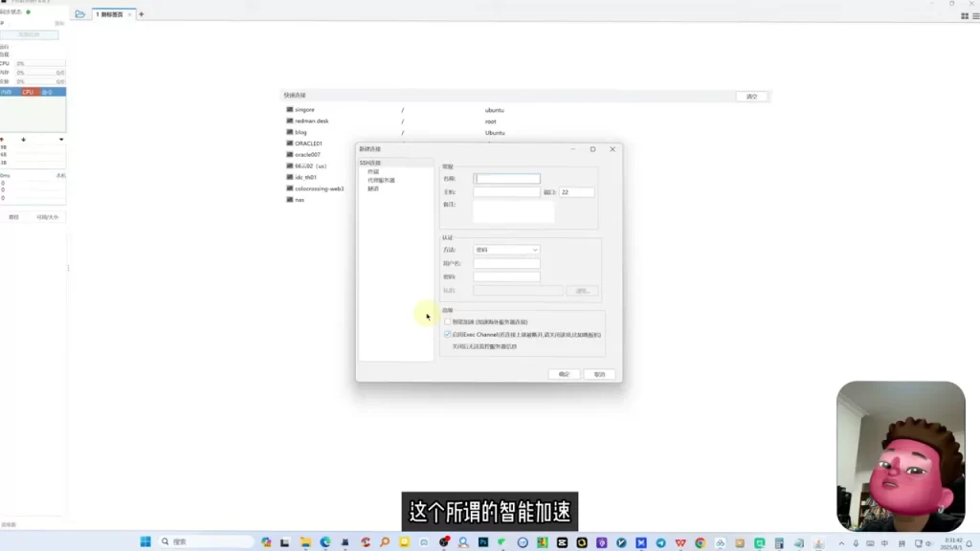980x551 pixels.
Task: Open the authentication method dropdown
Action: pyautogui.click(x=506, y=250)
